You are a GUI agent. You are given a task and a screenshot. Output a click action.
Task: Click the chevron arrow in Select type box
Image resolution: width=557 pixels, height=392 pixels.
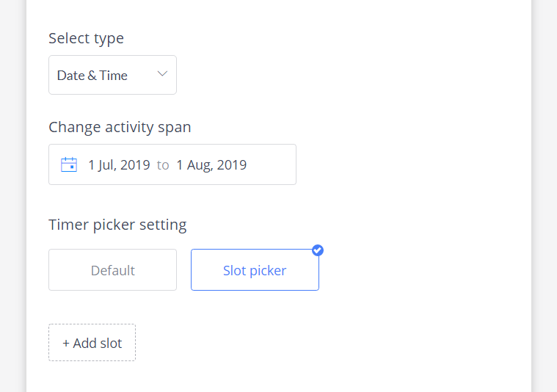pos(162,74)
